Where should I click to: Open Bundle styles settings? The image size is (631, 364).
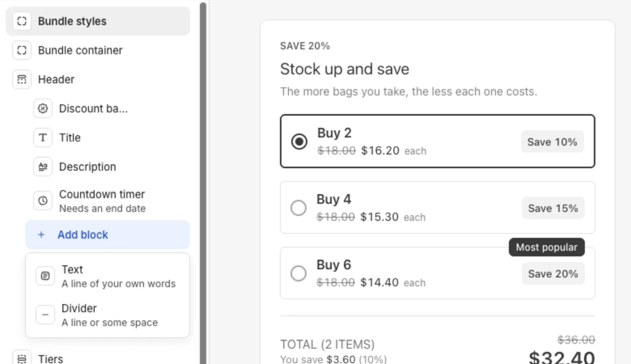point(98,21)
